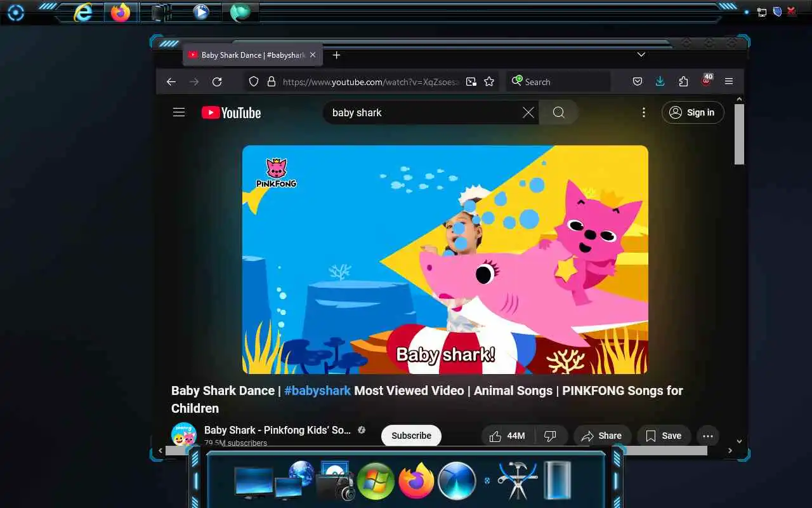Click the scroll-down arrow of vertical scrollbar
The width and height of the screenshot is (812, 508).
pyautogui.click(x=739, y=441)
